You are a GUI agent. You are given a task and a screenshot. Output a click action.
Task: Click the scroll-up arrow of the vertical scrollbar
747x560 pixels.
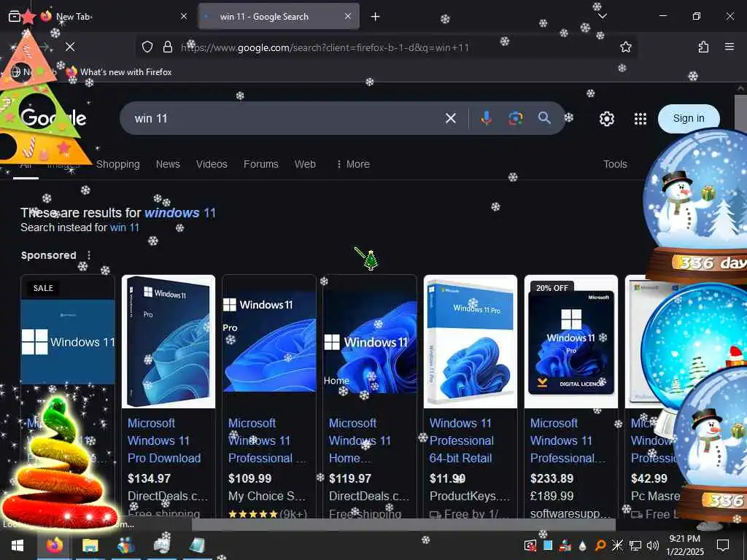[741, 88]
